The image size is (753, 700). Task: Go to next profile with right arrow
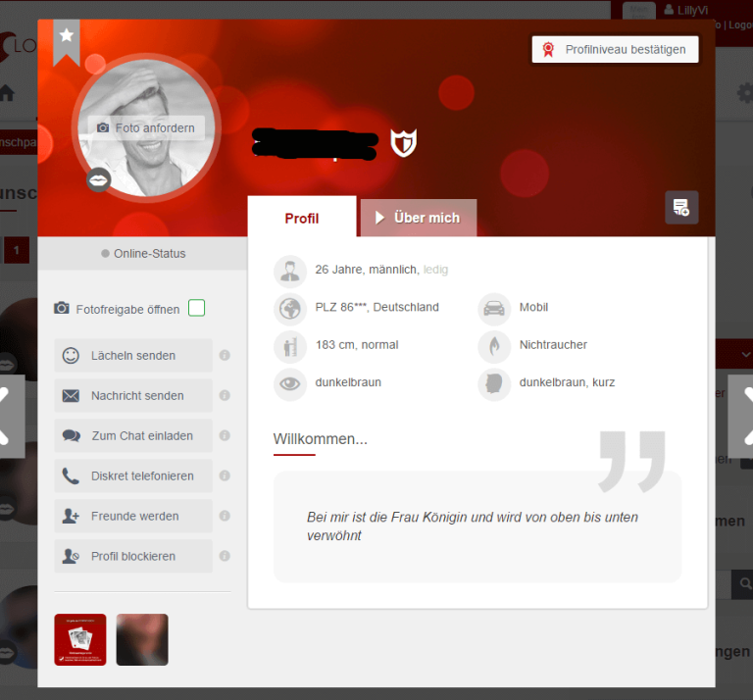tap(742, 417)
